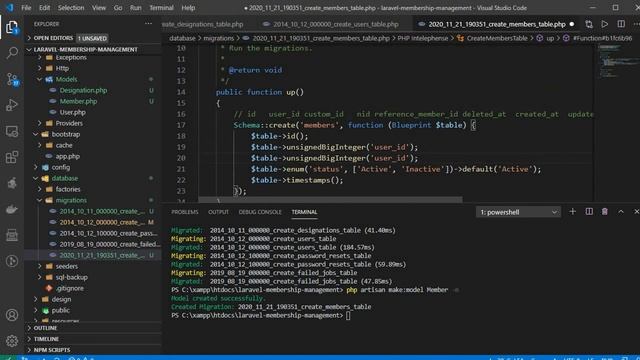This screenshot has width=640, height=360.
Task: Split the editor to the right
Action: coord(621,24)
